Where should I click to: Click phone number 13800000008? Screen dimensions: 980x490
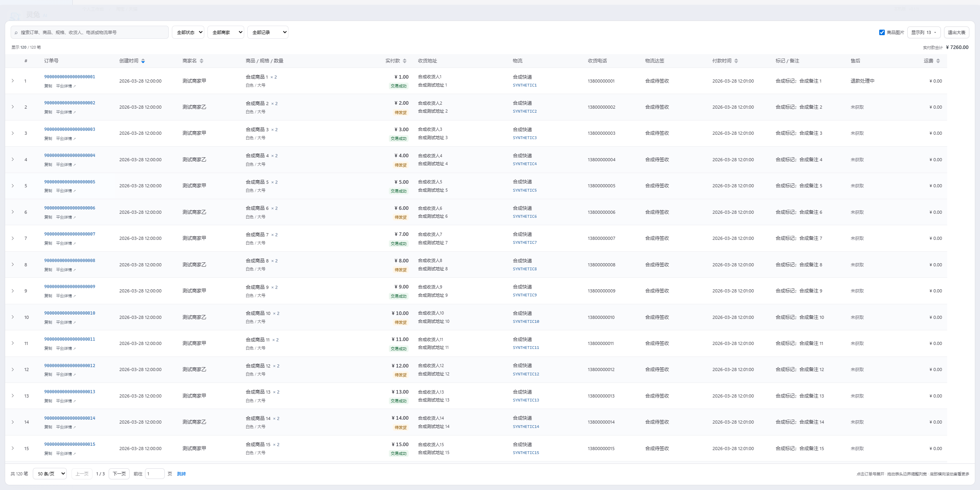[x=601, y=265]
